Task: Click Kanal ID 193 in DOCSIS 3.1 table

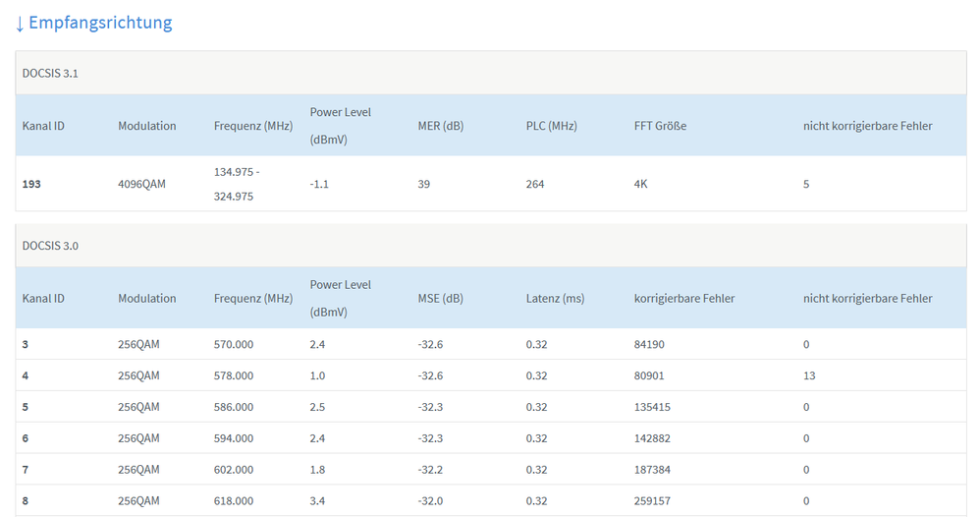Action: pyautogui.click(x=32, y=184)
